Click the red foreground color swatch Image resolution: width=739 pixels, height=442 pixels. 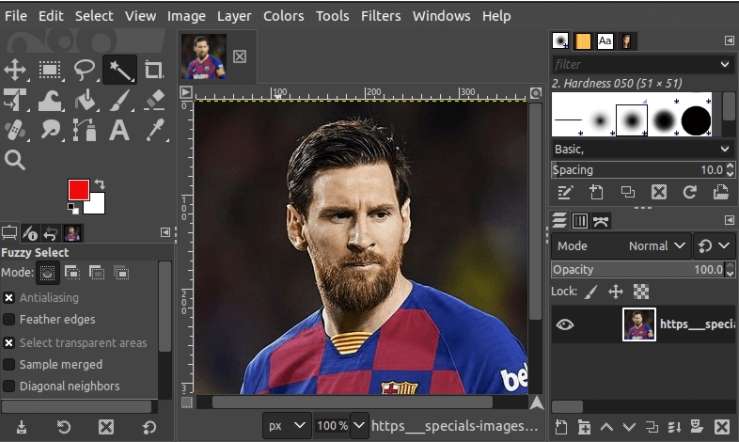(x=78, y=189)
